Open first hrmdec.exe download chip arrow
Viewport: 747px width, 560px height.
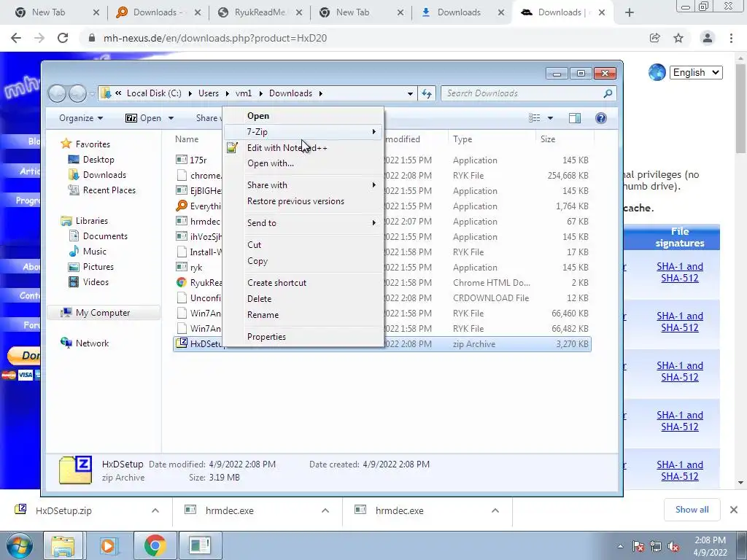pyautogui.click(x=325, y=510)
